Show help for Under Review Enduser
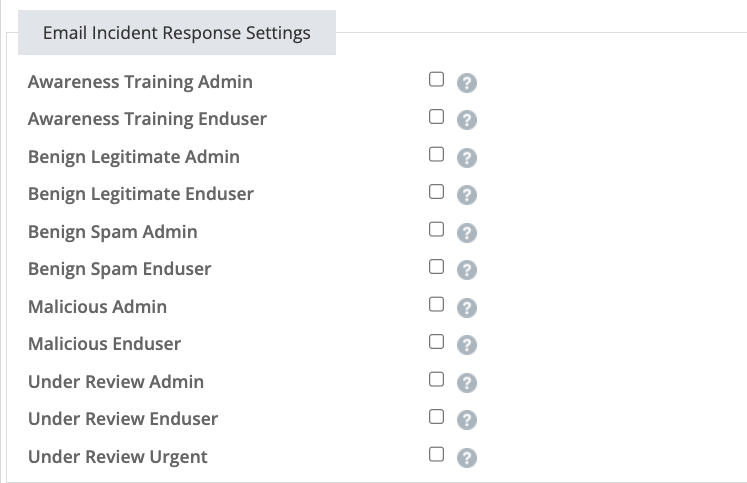The width and height of the screenshot is (747, 483). (x=467, y=420)
